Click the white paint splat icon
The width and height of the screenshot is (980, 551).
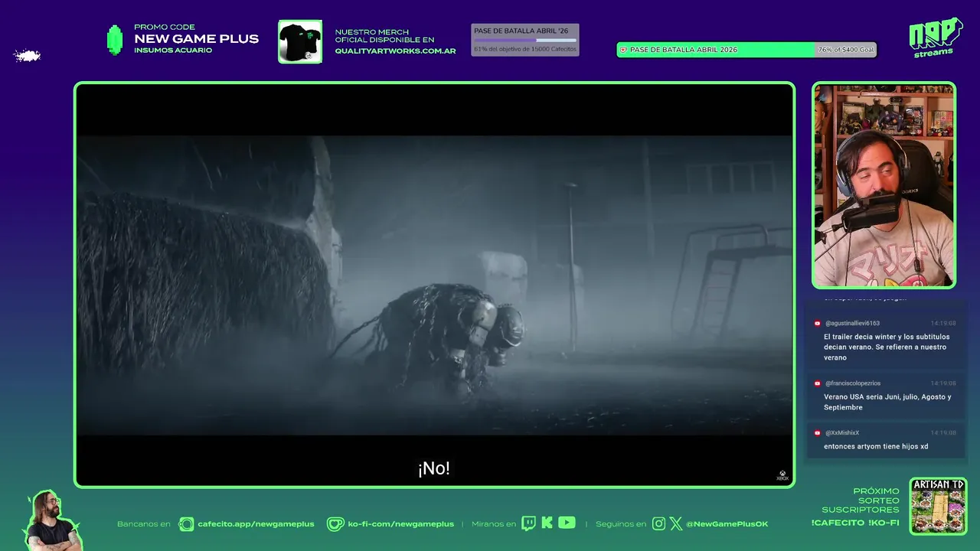pos(27,55)
